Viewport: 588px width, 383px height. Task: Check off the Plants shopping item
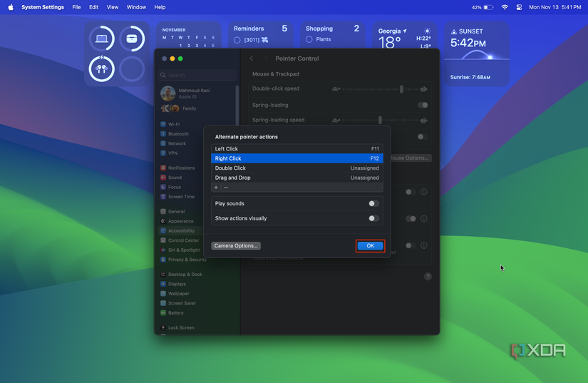309,39
